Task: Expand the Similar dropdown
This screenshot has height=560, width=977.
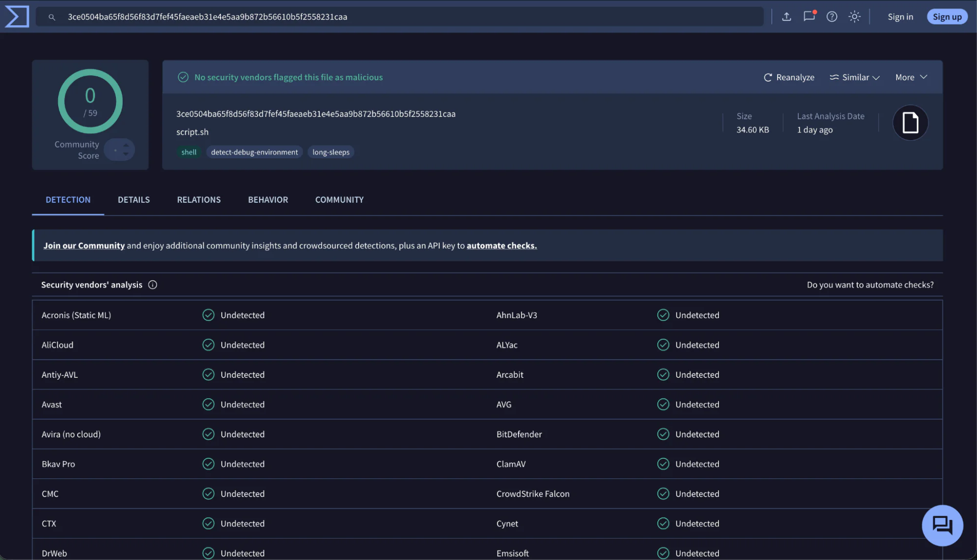Action: 854,77
